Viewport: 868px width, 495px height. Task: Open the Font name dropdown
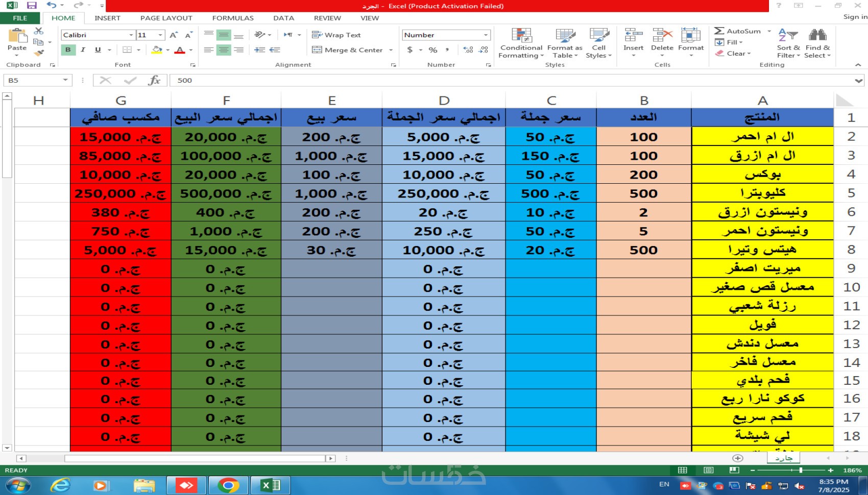(131, 35)
